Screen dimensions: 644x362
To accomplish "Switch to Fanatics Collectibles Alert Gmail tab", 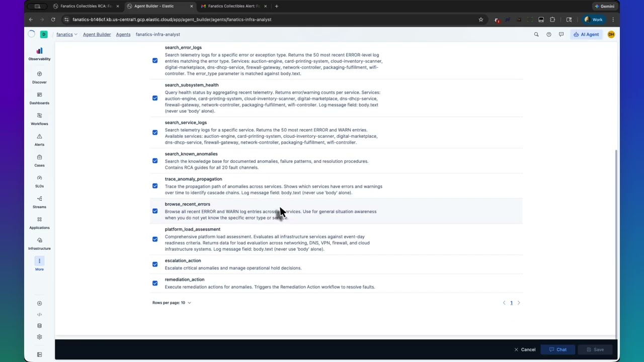I will coord(233,6).
